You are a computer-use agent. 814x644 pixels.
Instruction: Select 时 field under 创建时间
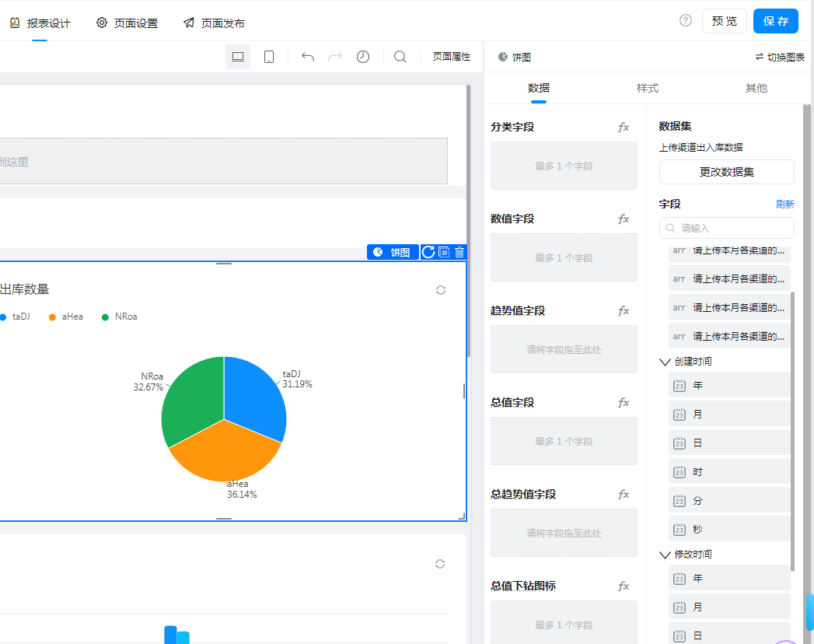729,471
